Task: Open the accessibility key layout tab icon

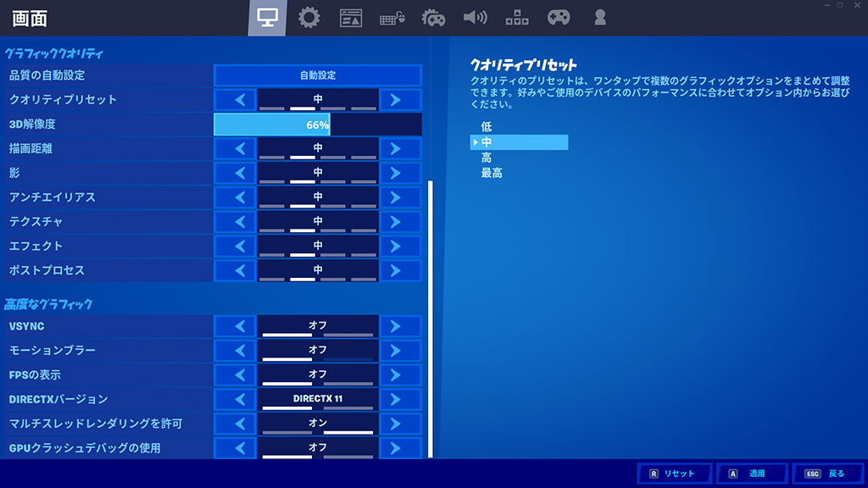Action: 516,18
